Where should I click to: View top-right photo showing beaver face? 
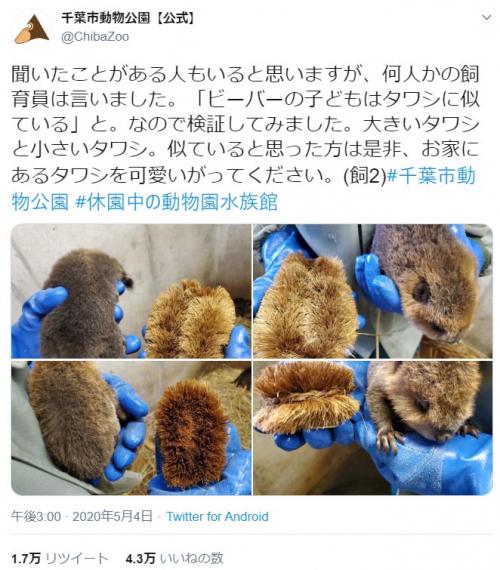[373, 291]
